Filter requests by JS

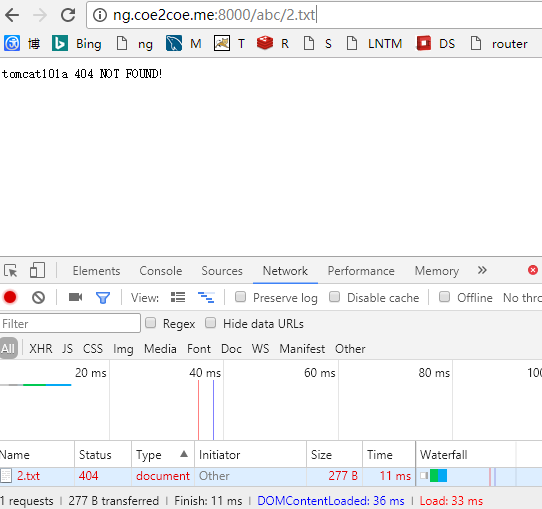coord(67,349)
